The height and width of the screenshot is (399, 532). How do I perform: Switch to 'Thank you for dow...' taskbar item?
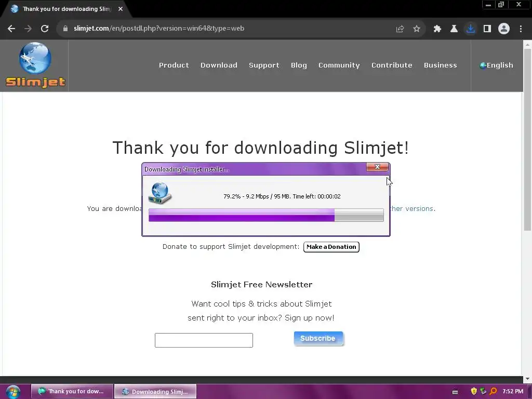pos(72,391)
